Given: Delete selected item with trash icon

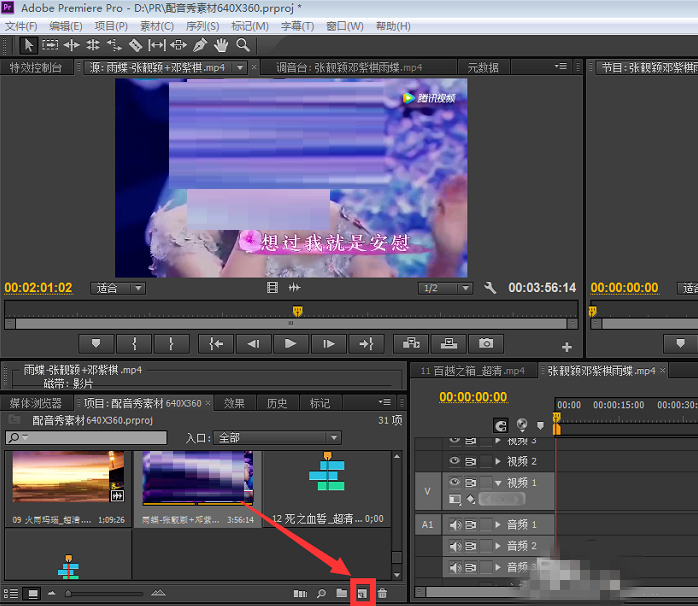Looking at the screenshot, I should (x=382, y=593).
